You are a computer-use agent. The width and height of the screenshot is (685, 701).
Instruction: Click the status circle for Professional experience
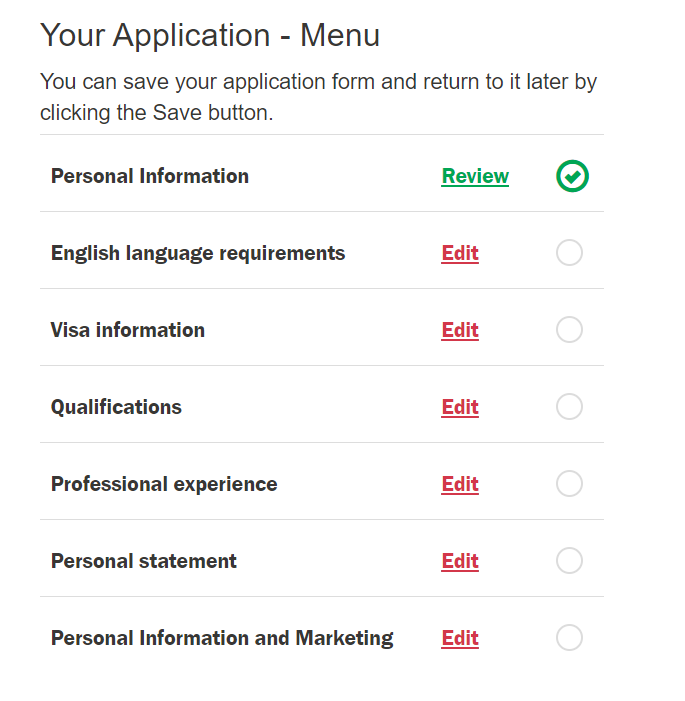click(569, 484)
